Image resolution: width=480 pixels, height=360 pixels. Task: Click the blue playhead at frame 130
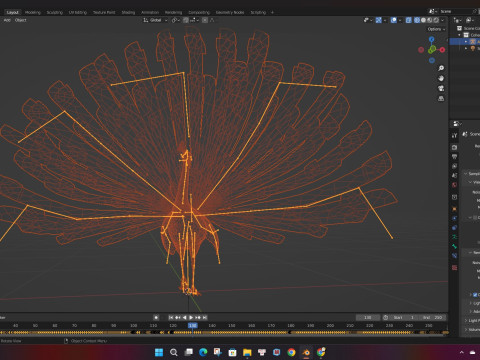pyautogui.click(x=192, y=325)
